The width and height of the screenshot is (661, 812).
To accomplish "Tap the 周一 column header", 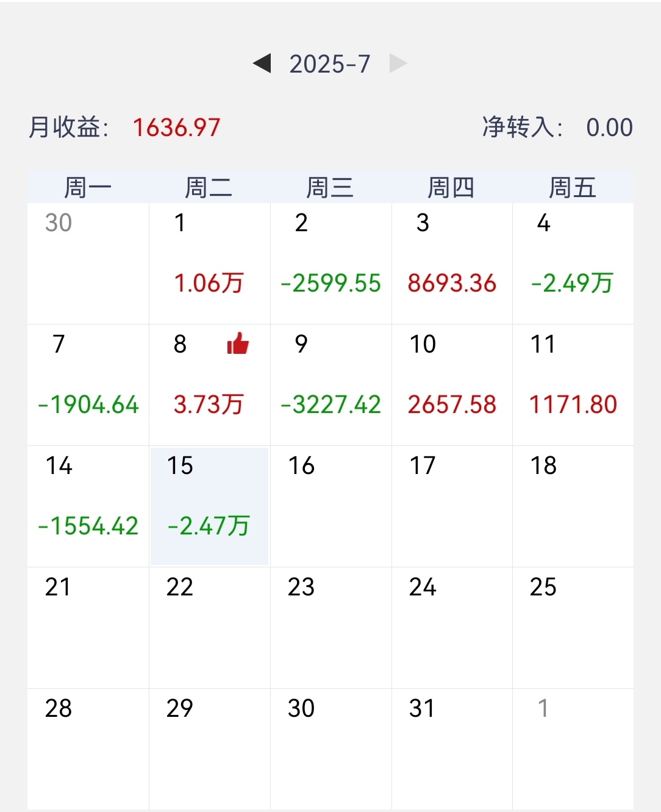I will [x=88, y=187].
